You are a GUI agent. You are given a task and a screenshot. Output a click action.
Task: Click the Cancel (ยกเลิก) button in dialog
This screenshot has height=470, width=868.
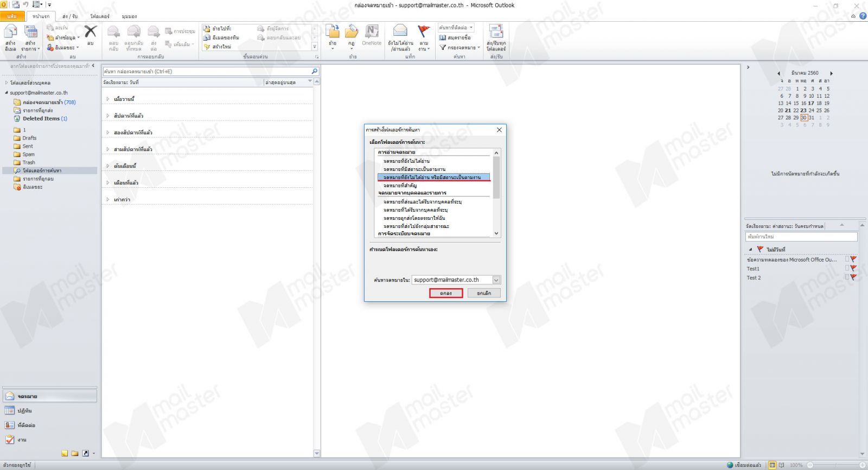pyautogui.click(x=484, y=293)
